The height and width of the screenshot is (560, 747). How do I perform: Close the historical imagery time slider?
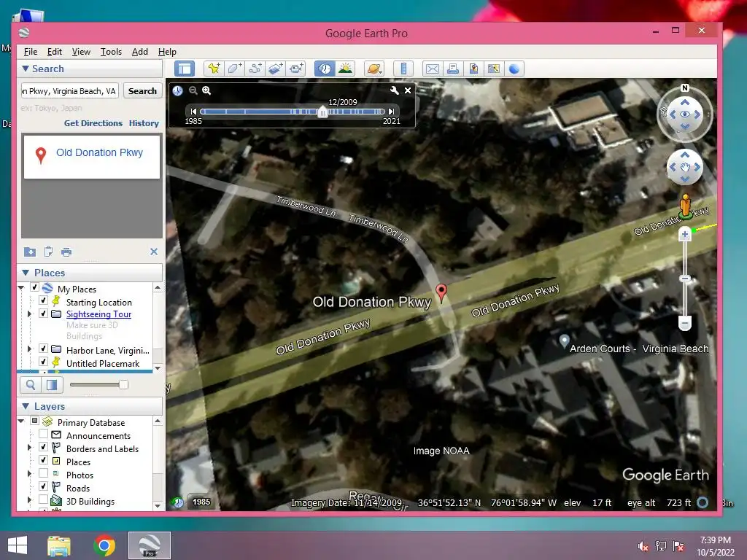pos(408,90)
